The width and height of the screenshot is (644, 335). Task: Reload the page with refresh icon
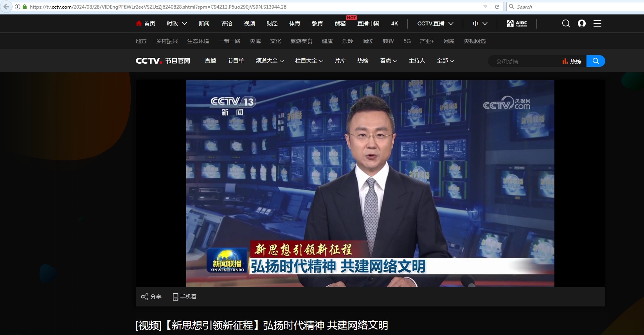[x=497, y=7]
